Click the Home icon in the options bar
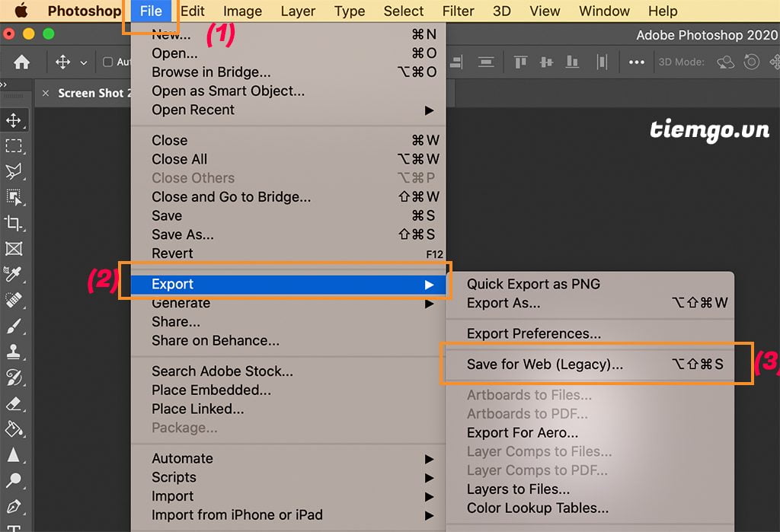Viewport: 780px width, 532px height. pos(21,62)
